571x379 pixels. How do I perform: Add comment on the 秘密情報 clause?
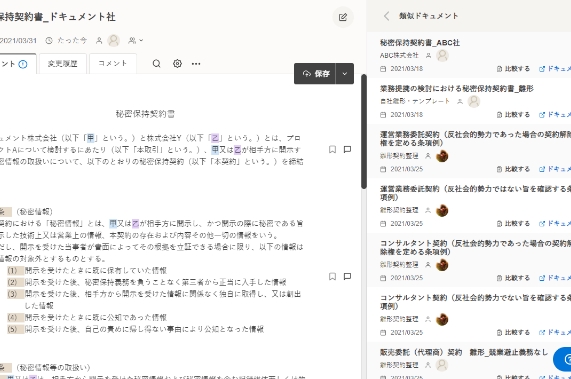click(347, 276)
